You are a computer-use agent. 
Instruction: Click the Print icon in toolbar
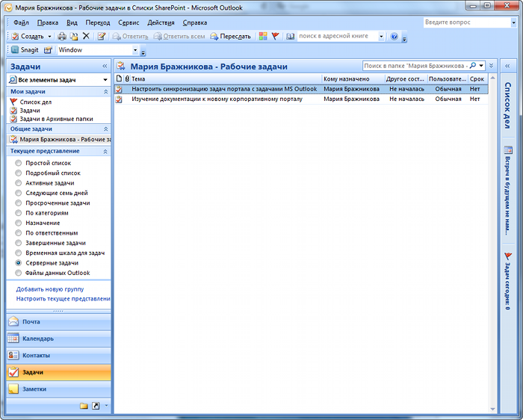[x=62, y=36]
